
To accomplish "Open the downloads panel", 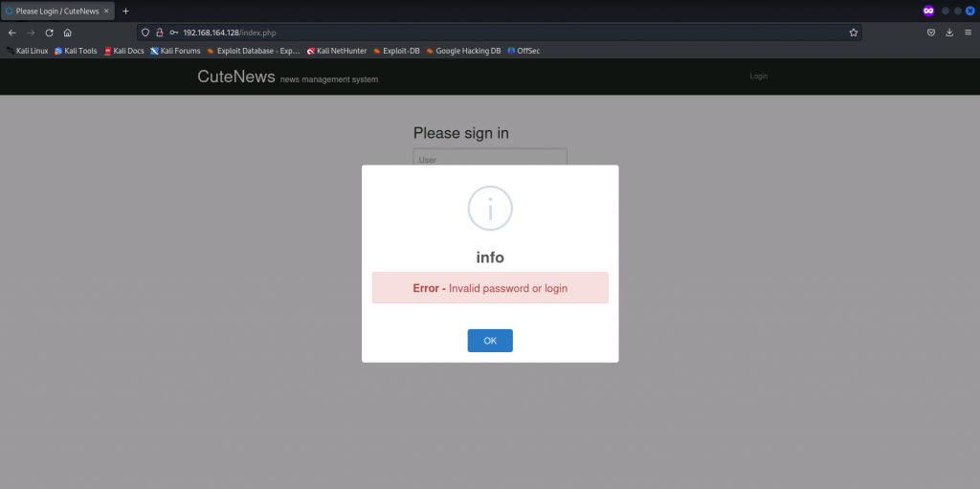I will click(949, 33).
